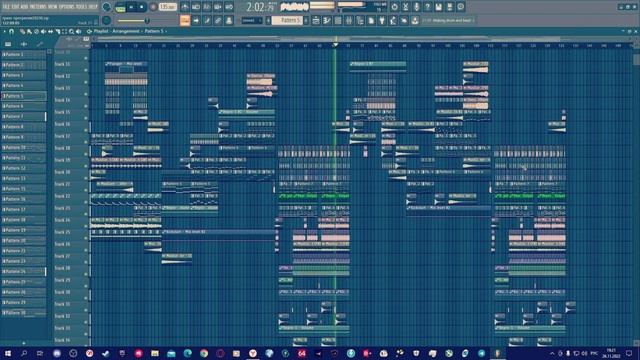Screen dimensions: 640x360
Task: Click the speech bubble icon
Action: pos(460,7)
